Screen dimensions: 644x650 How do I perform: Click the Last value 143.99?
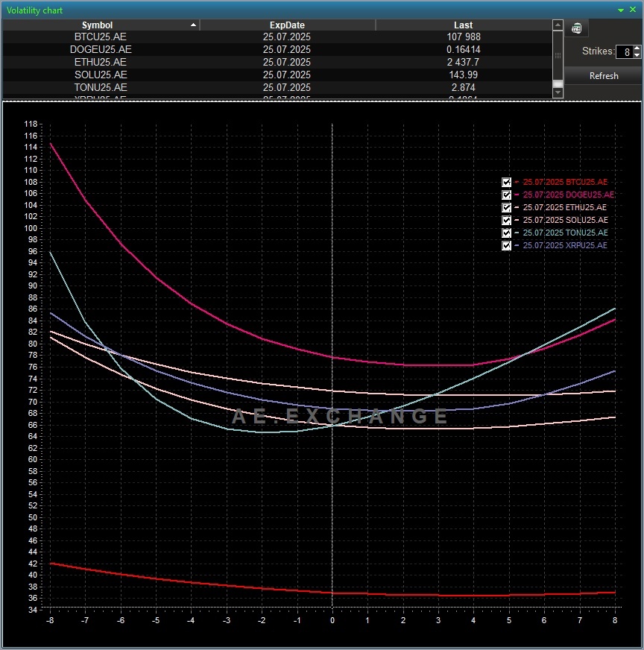[464, 75]
